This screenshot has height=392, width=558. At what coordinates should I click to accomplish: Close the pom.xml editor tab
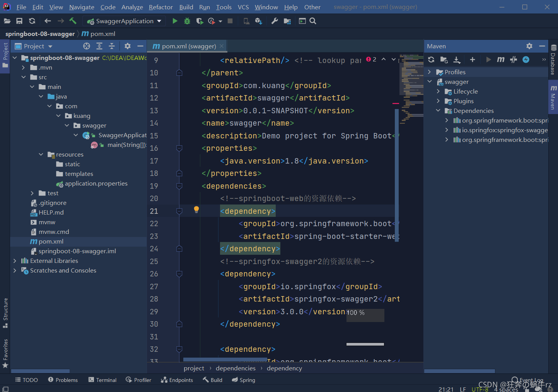pyautogui.click(x=222, y=46)
